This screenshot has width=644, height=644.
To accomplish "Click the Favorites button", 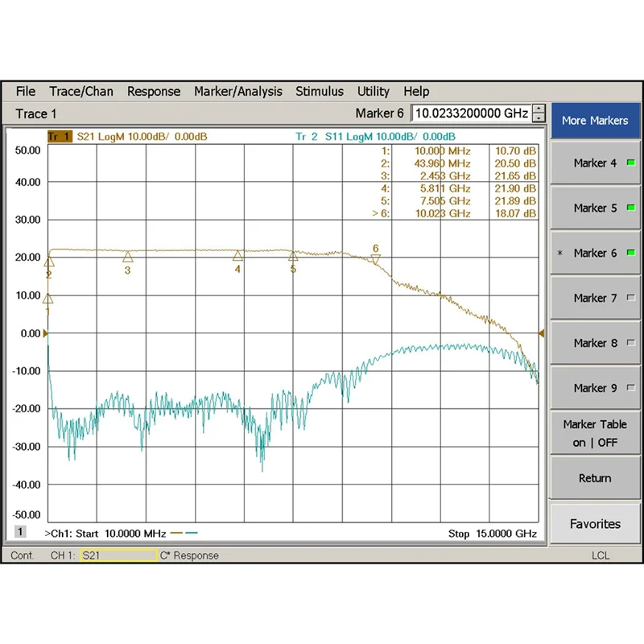I will click(595, 524).
